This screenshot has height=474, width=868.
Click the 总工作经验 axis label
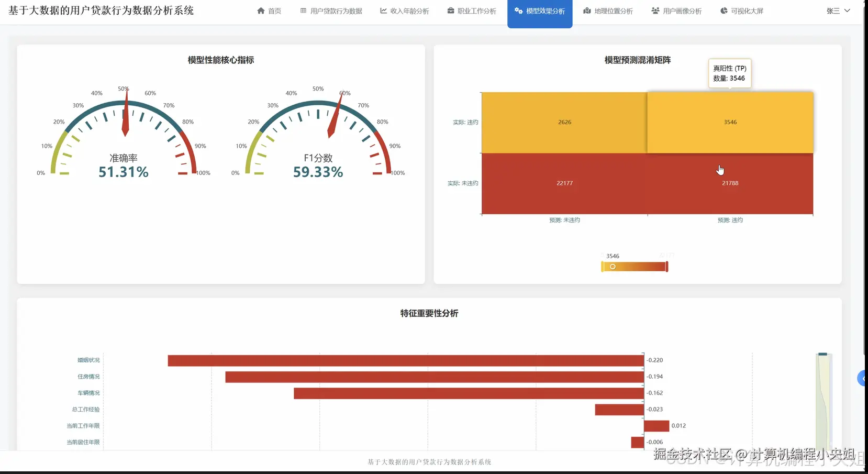pos(86,410)
